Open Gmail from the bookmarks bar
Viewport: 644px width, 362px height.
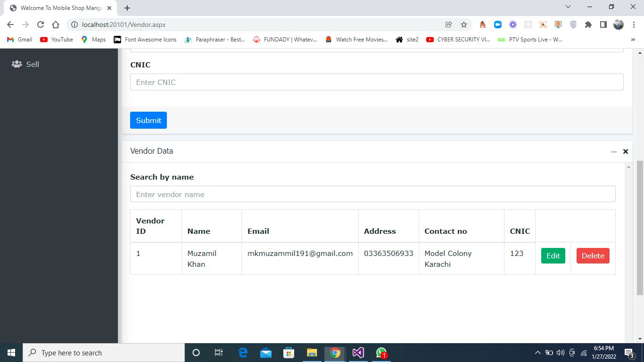coord(19,40)
